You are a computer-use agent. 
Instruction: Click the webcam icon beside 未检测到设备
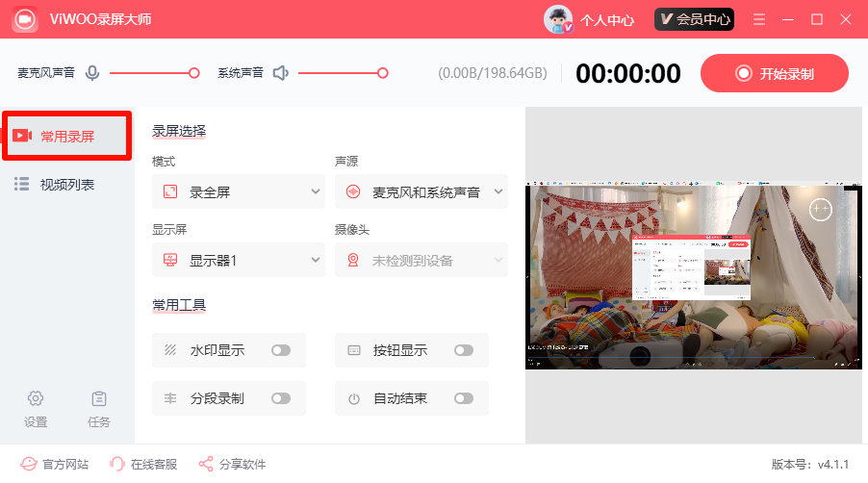pyautogui.click(x=352, y=260)
